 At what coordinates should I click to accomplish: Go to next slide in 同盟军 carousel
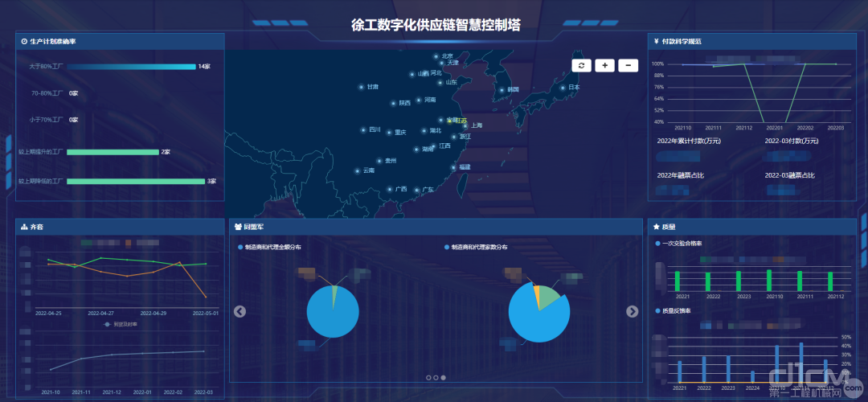633,312
